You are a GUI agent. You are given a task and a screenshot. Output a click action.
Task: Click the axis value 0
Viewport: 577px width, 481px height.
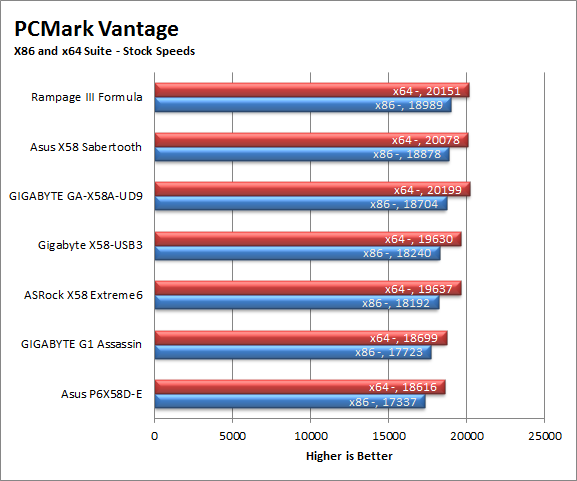tap(155, 436)
